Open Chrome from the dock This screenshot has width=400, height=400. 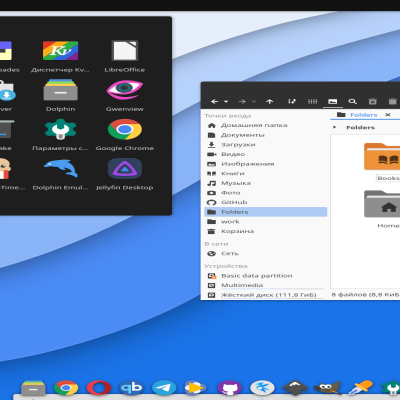click(66, 388)
